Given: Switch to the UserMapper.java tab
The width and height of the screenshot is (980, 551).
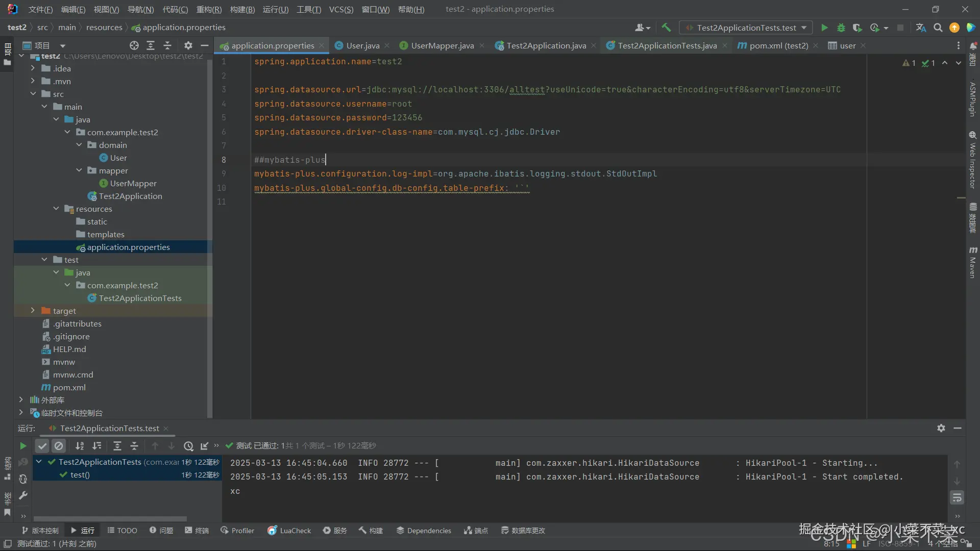Looking at the screenshot, I should click(442, 45).
